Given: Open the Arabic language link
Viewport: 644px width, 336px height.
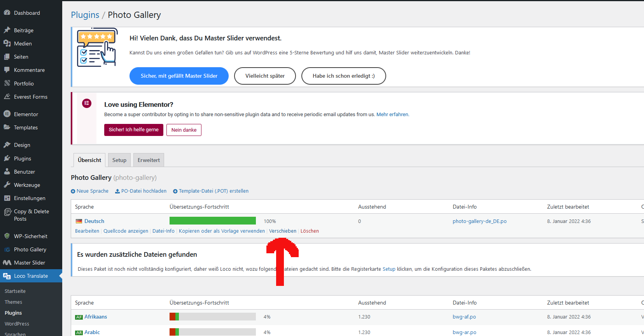Looking at the screenshot, I should (x=92, y=332).
